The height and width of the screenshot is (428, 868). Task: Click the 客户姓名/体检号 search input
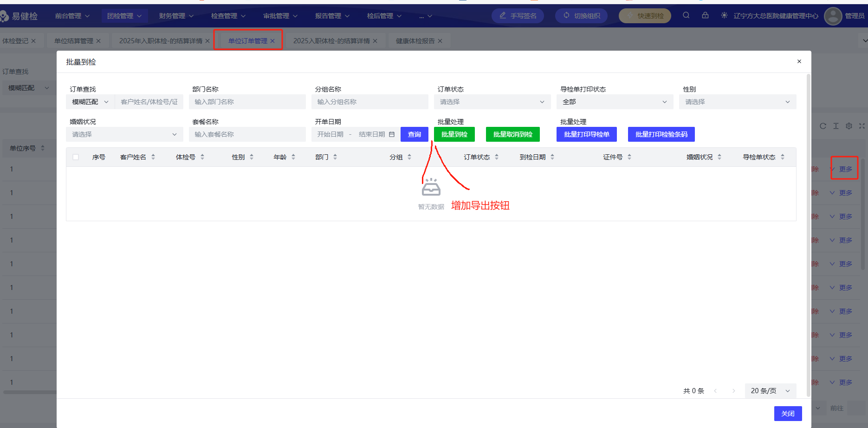click(x=149, y=102)
